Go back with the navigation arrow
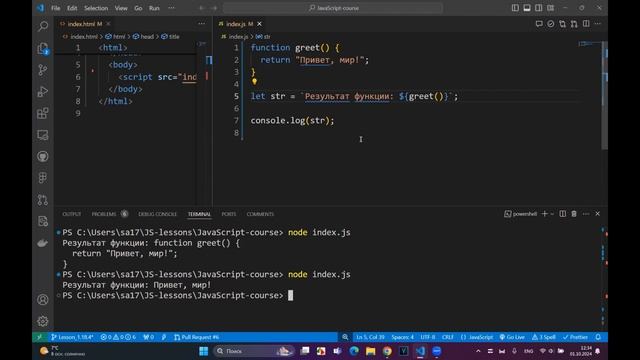640x360 pixels. [x=201, y=8]
